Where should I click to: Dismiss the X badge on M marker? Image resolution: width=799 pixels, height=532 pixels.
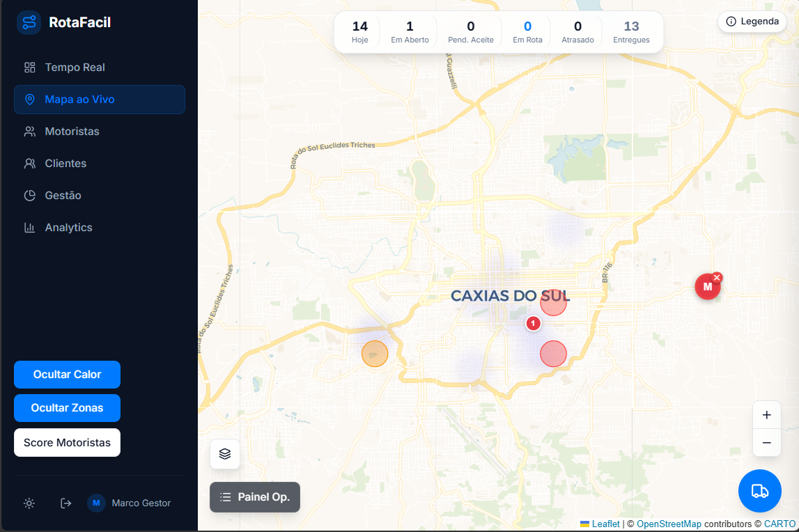pos(717,277)
